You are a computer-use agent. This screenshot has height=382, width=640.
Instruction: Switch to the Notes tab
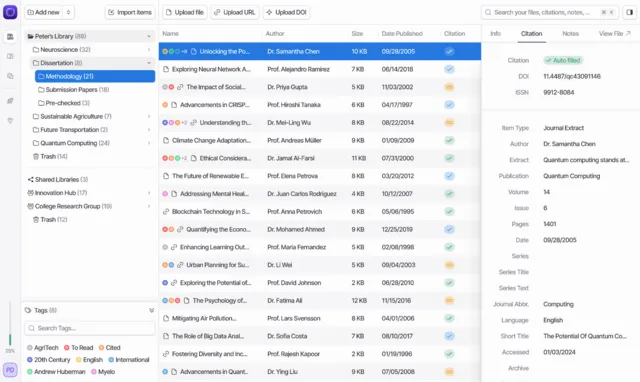pyautogui.click(x=570, y=33)
